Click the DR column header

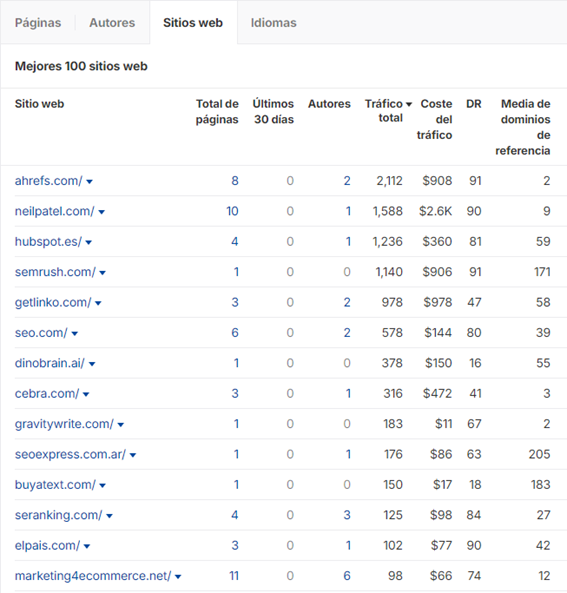coord(474,104)
